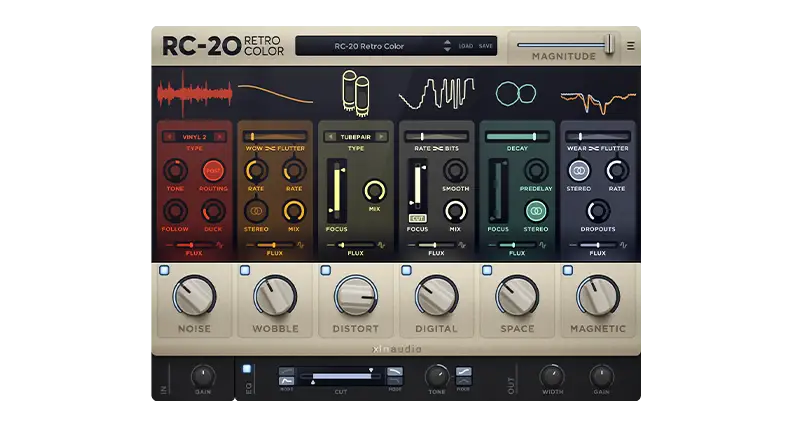Viewport: 792px width, 427px height.
Task: Enable the Digital module checkbox
Action: click(x=406, y=270)
